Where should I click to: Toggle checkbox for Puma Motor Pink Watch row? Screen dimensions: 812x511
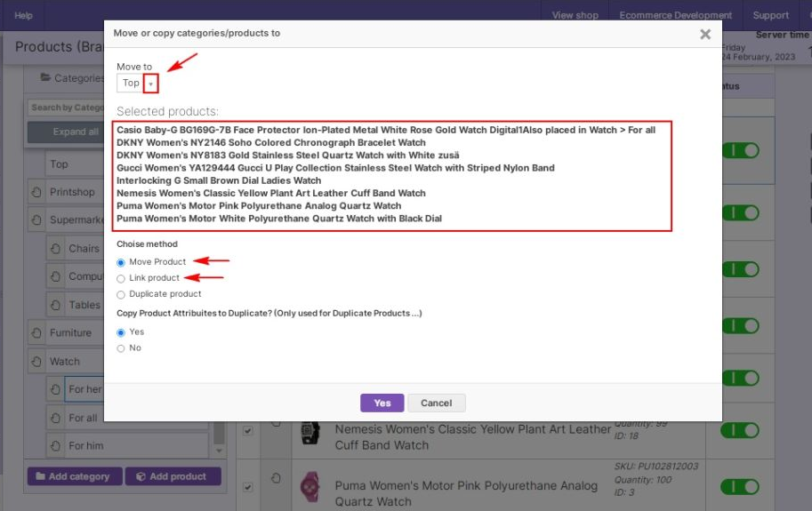(x=248, y=487)
